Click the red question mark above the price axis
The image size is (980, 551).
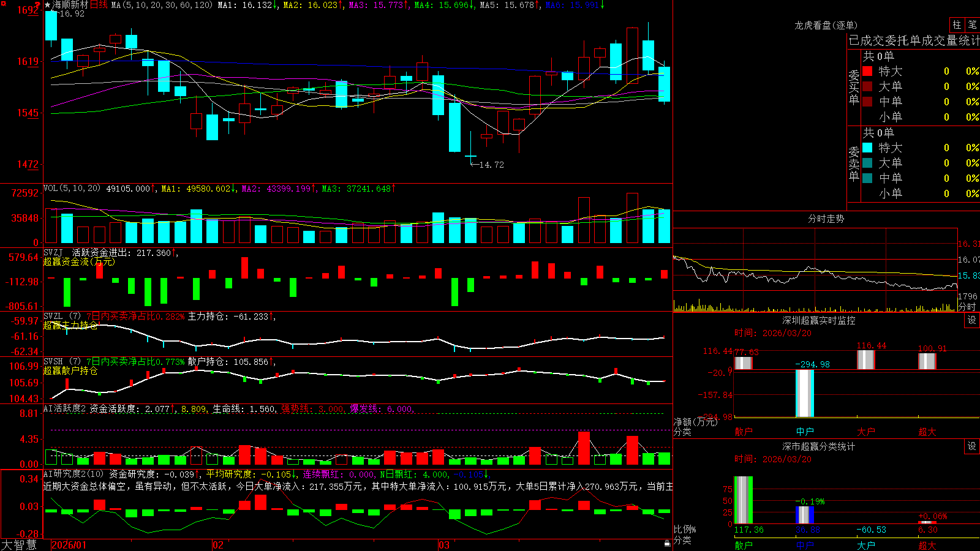coord(37,6)
